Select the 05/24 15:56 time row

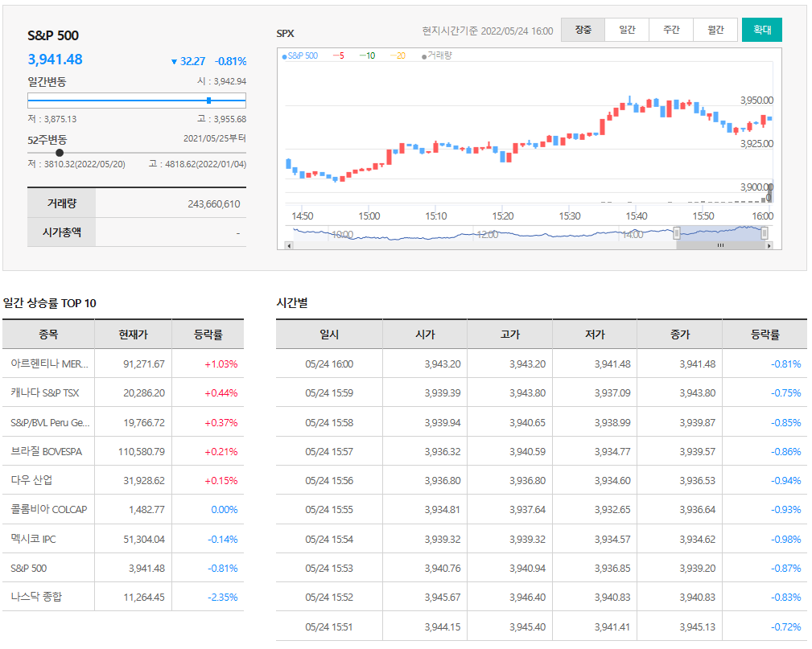(x=542, y=480)
